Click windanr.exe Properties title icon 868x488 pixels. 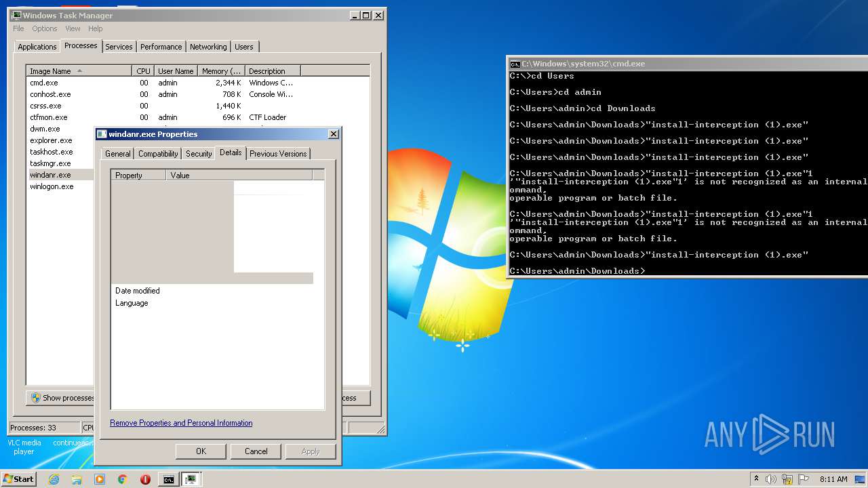pos(102,134)
